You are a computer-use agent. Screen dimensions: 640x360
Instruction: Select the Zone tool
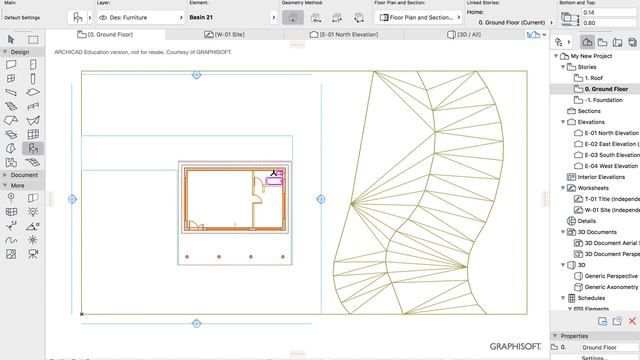pos(11,162)
